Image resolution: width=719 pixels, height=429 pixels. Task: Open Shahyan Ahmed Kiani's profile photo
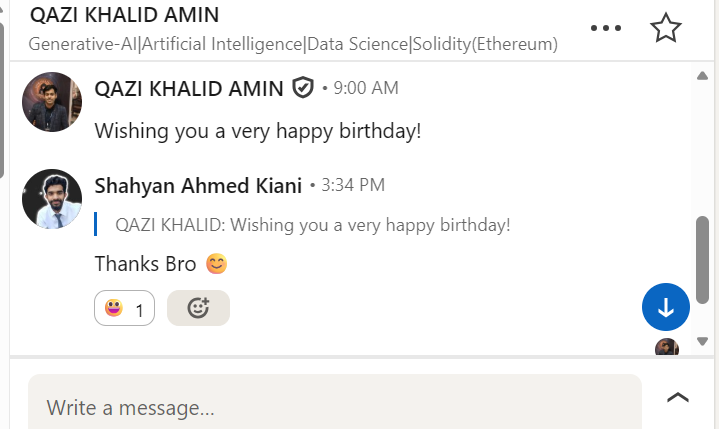click(x=51, y=199)
